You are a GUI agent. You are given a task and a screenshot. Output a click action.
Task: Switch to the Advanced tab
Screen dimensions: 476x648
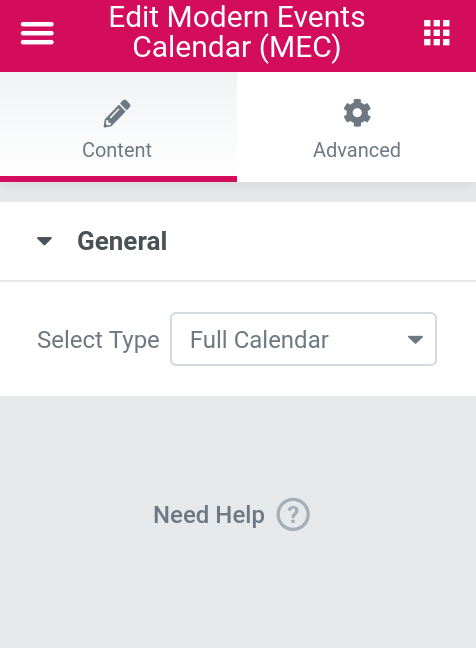click(x=357, y=127)
